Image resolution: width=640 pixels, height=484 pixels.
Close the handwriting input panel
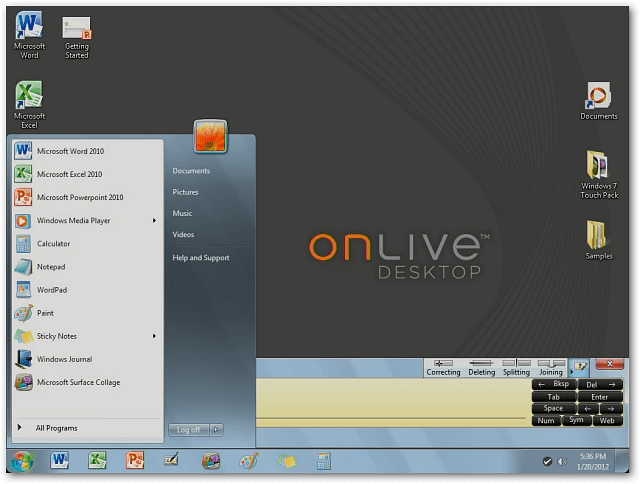tap(609, 364)
